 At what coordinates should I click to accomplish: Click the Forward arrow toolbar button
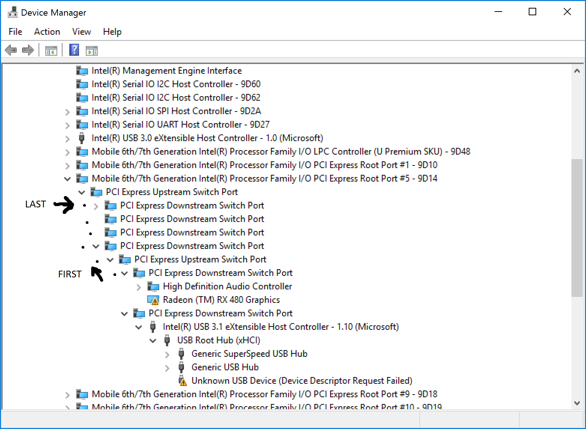[28, 50]
